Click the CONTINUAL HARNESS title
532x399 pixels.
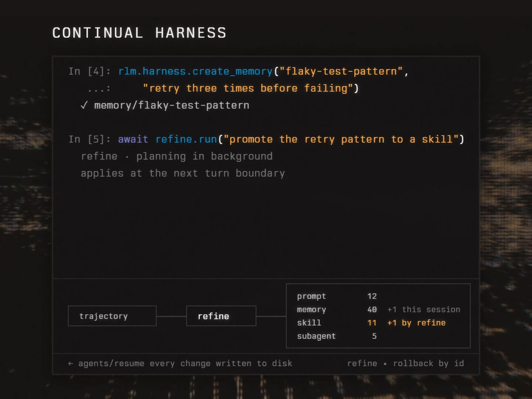pyautogui.click(x=139, y=33)
